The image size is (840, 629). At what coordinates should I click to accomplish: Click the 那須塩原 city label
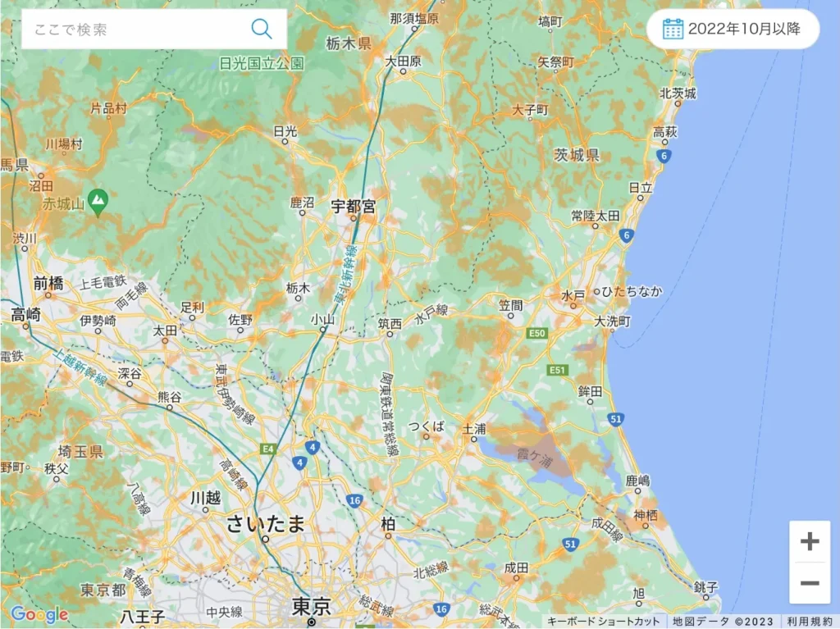[x=414, y=19]
